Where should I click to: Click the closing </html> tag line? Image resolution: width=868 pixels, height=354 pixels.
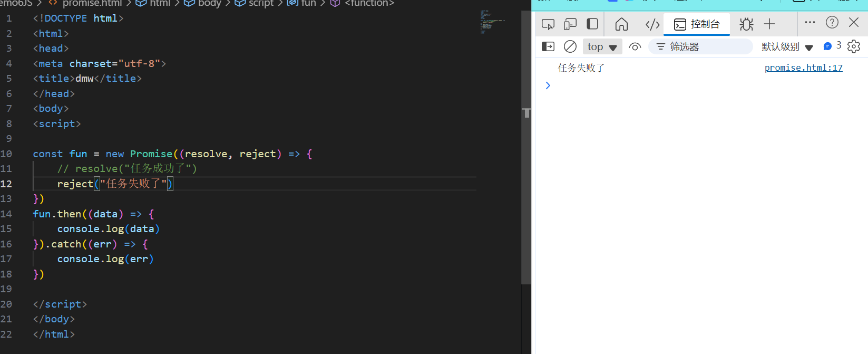click(54, 334)
